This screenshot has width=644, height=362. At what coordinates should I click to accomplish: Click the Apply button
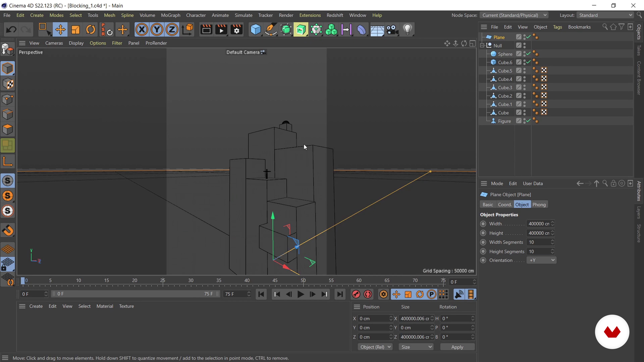457,347
